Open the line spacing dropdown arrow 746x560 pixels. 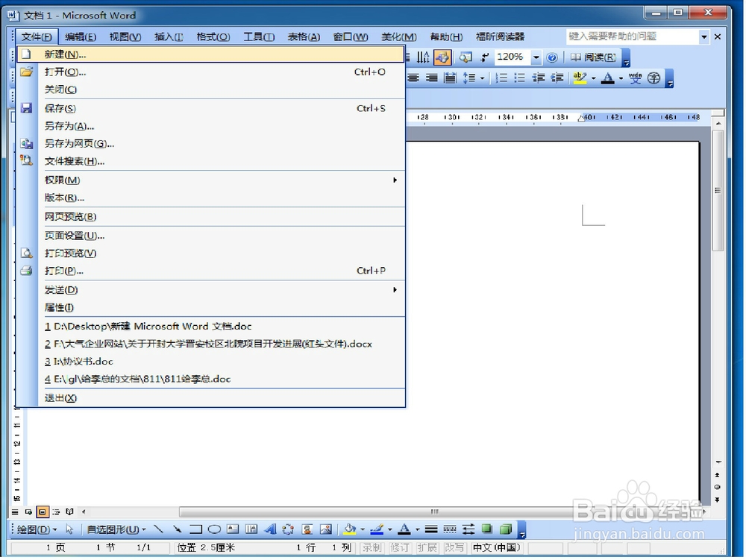(x=482, y=78)
